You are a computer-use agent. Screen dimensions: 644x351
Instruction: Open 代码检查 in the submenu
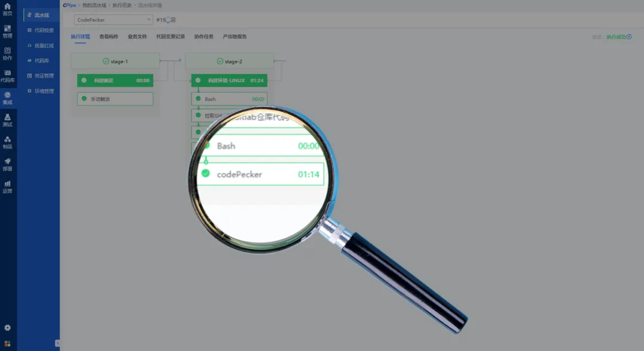[42, 30]
